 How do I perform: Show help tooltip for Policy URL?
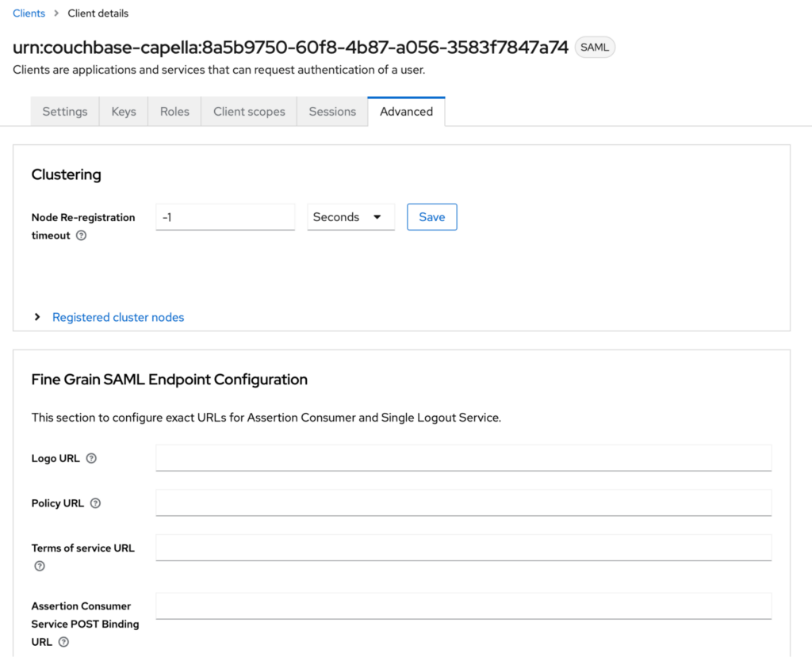(95, 503)
